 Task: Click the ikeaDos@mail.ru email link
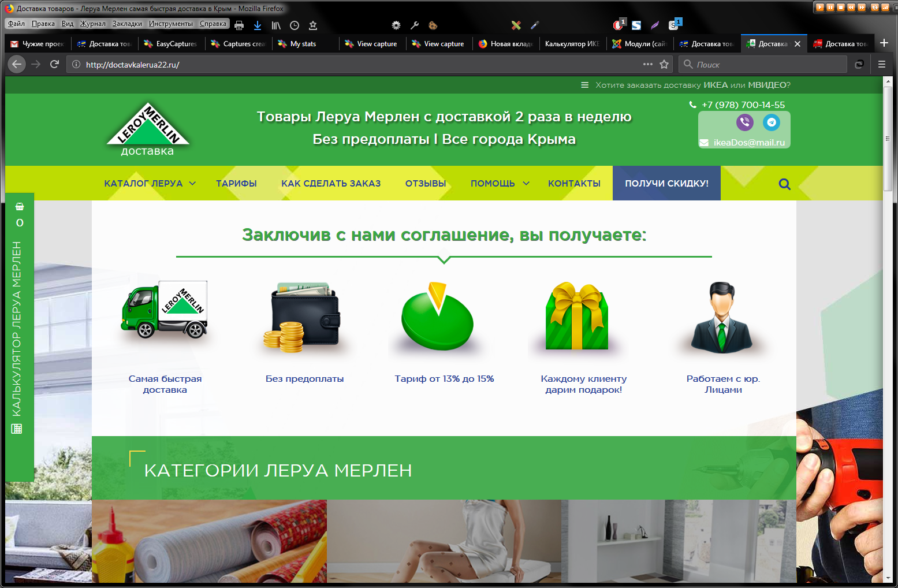749,143
